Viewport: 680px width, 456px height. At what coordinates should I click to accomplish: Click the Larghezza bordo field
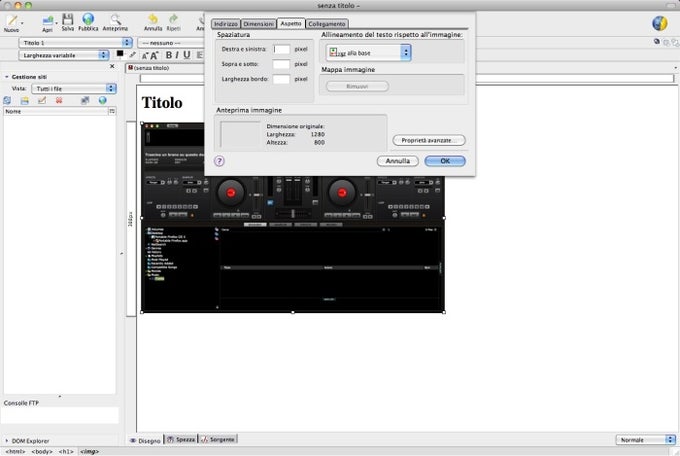pos(281,79)
